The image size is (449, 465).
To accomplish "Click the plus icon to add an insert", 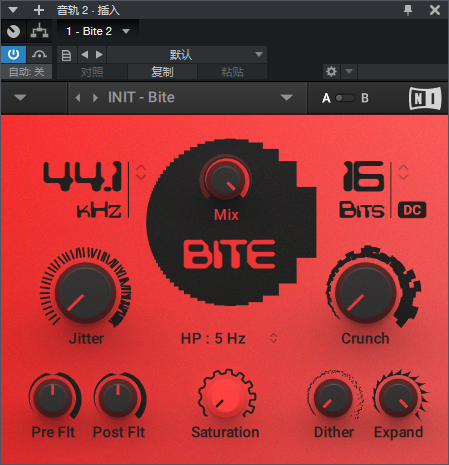I will point(39,10).
